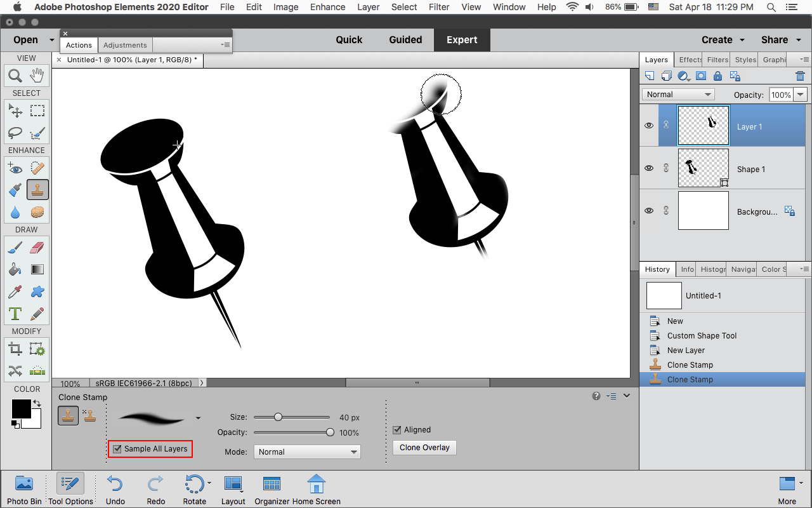The image size is (812, 508).
Task: Select the Custom Shape Tool history state
Action: click(702, 336)
